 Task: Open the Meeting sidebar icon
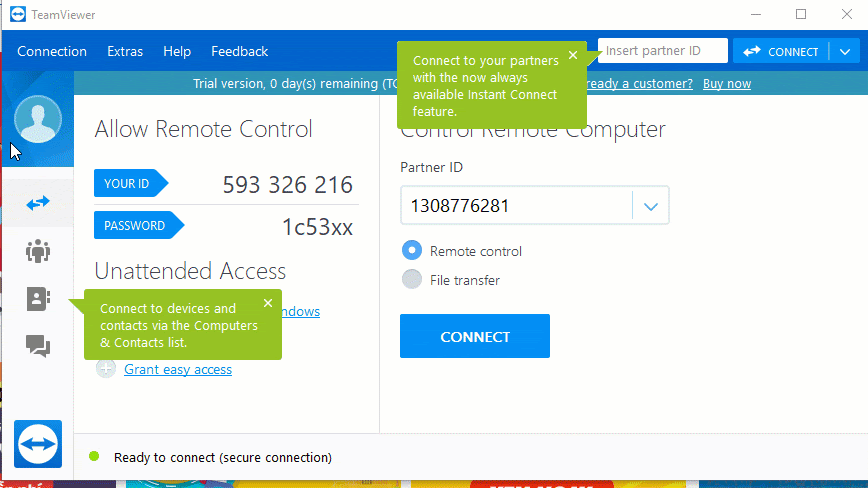38,251
